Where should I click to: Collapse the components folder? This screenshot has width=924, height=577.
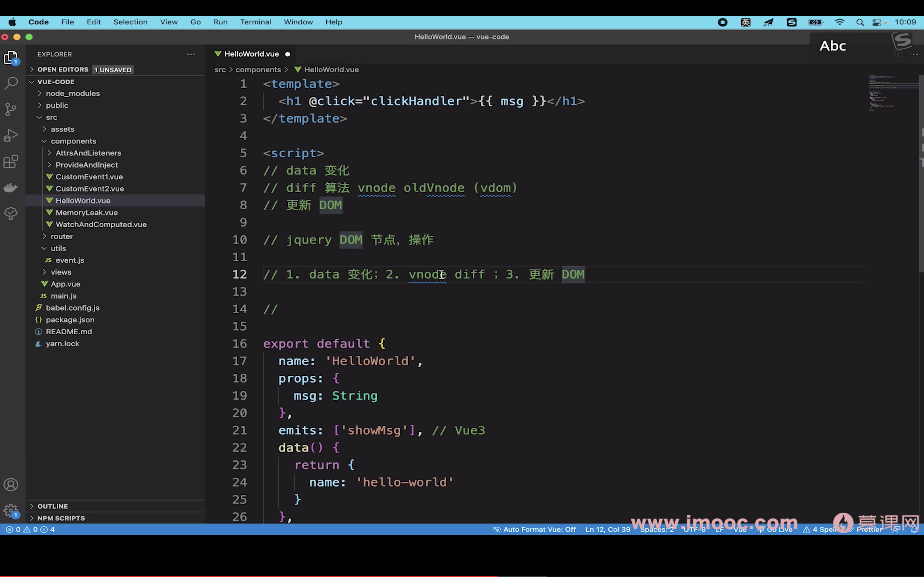pos(73,141)
